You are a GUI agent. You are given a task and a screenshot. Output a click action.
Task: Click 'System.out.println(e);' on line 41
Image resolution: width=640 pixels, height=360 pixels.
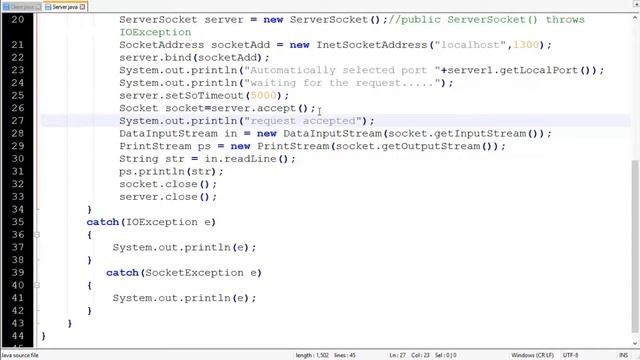click(x=184, y=298)
